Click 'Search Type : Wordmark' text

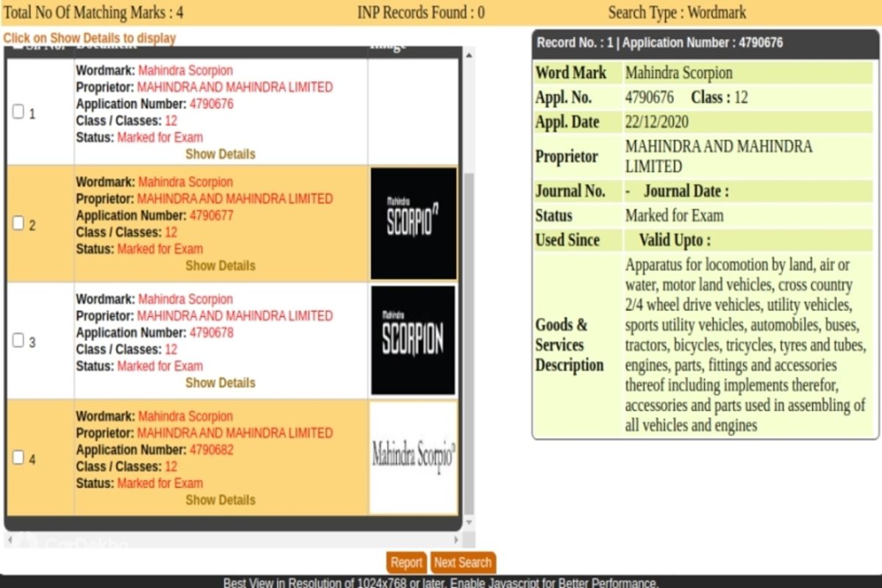[677, 12]
